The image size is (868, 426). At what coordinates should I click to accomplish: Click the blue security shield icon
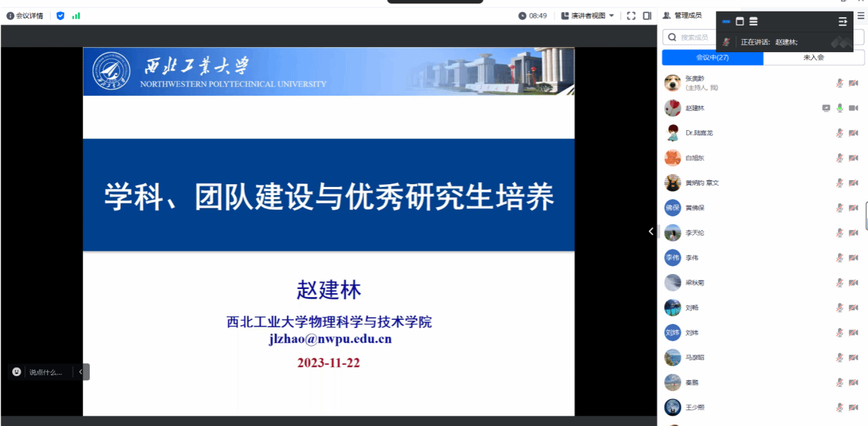click(x=60, y=16)
